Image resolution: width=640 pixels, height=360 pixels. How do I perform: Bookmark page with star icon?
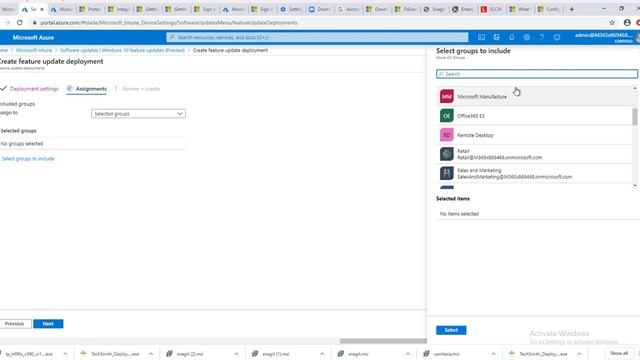[612, 22]
